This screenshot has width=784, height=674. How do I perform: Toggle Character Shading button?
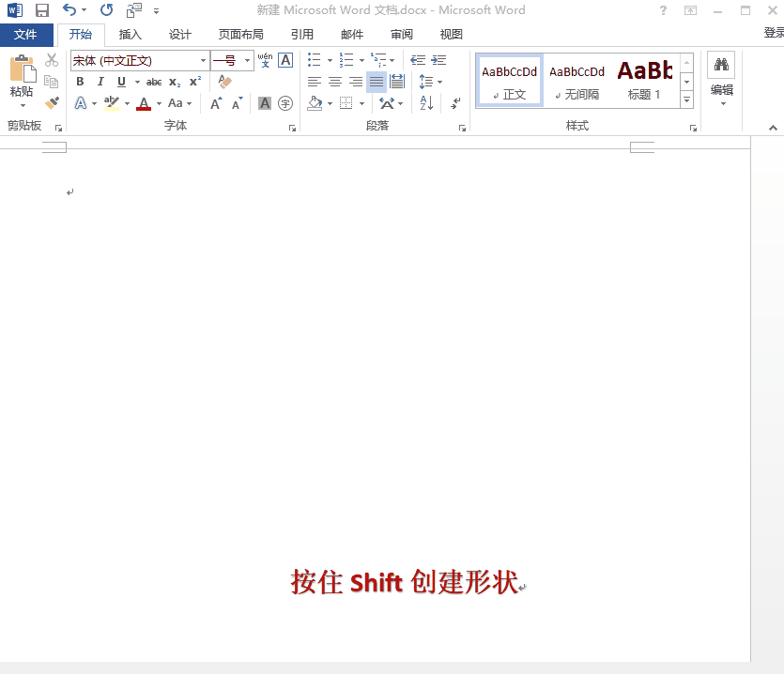pos(265,103)
